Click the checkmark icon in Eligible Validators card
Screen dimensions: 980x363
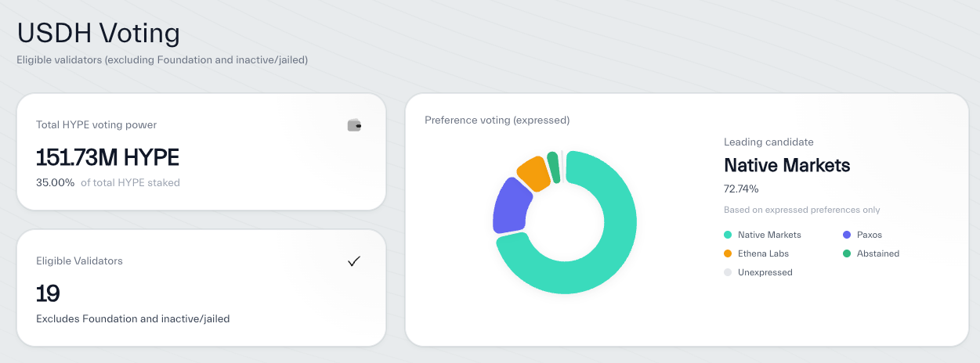tap(354, 261)
